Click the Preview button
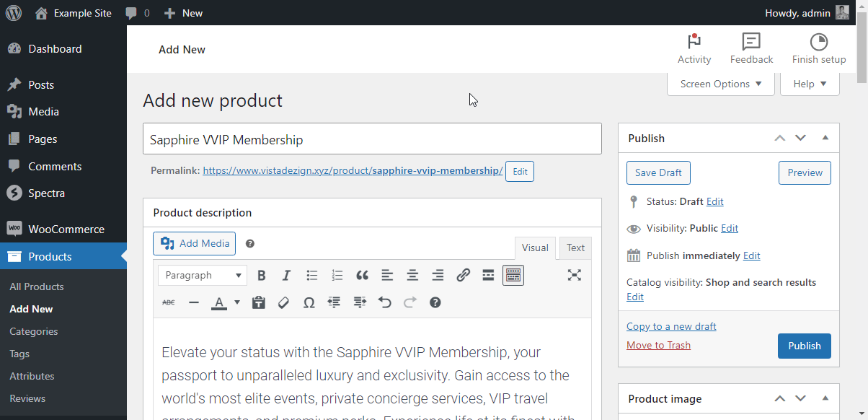This screenshot has width=868, height=420. pos(805,172)
